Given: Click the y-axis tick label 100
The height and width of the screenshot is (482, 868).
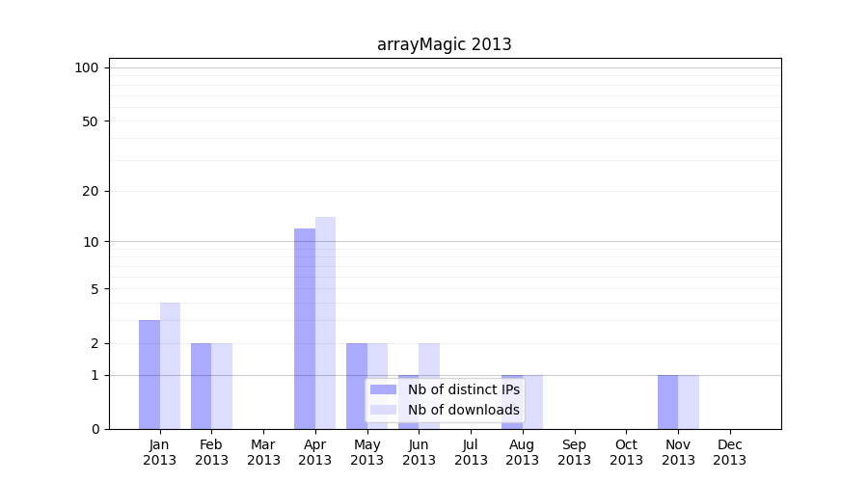Looking at the screenshot, I should (x=87, y=67).
